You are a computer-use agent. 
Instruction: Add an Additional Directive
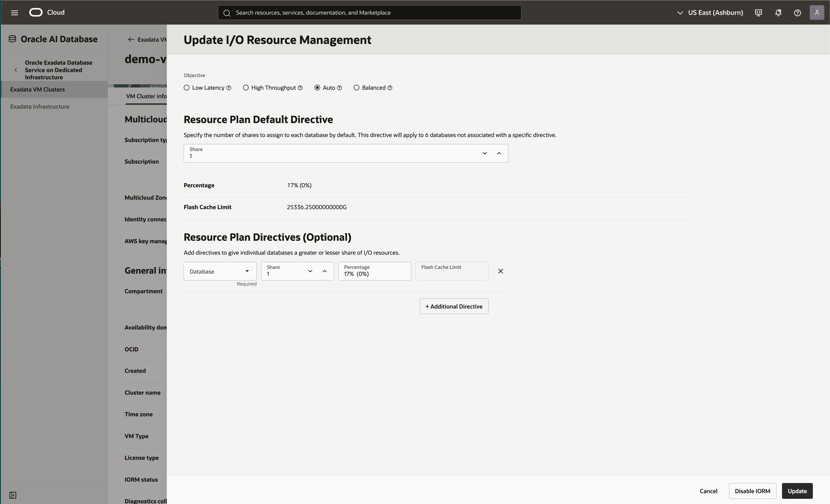pyautogui.click(x=454, y=306)
